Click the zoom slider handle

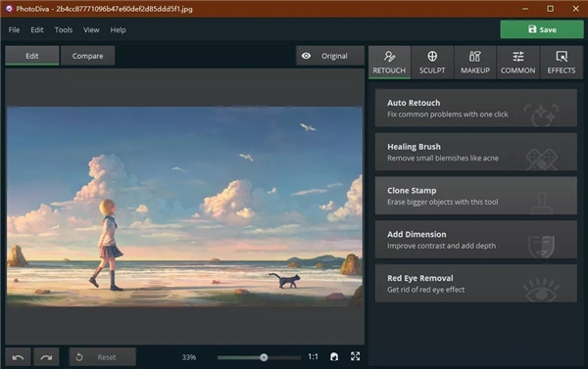click(x=264, y=357)
